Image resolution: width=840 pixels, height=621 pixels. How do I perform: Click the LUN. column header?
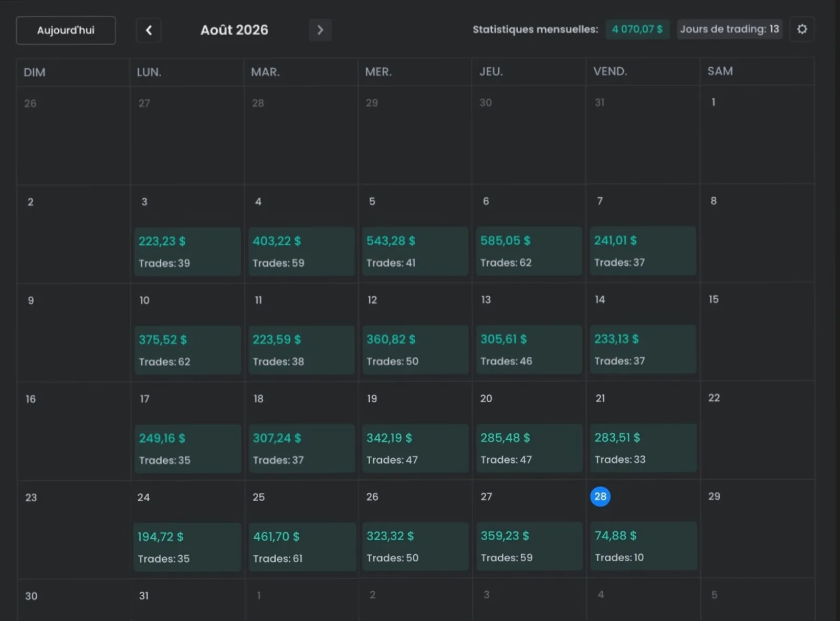(149, 73)
